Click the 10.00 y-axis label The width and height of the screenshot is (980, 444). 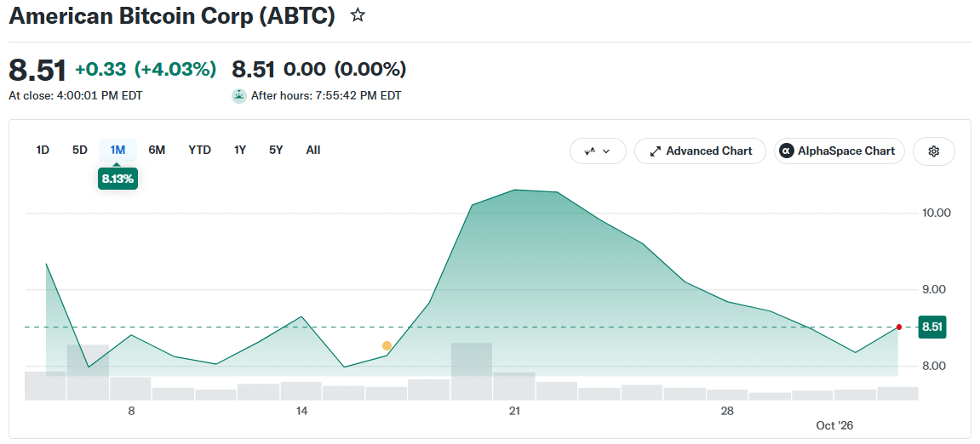pyautogui.click(x=937, y=213)
